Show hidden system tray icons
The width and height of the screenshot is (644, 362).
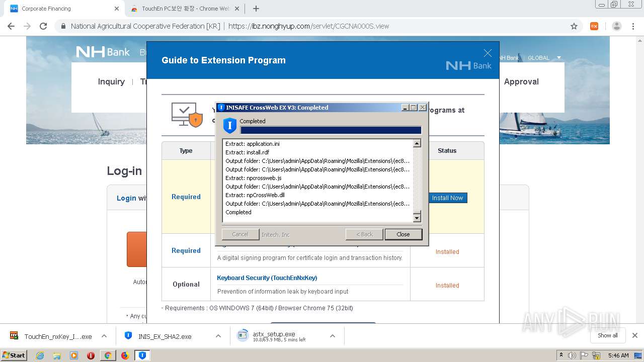click(561, 355)
